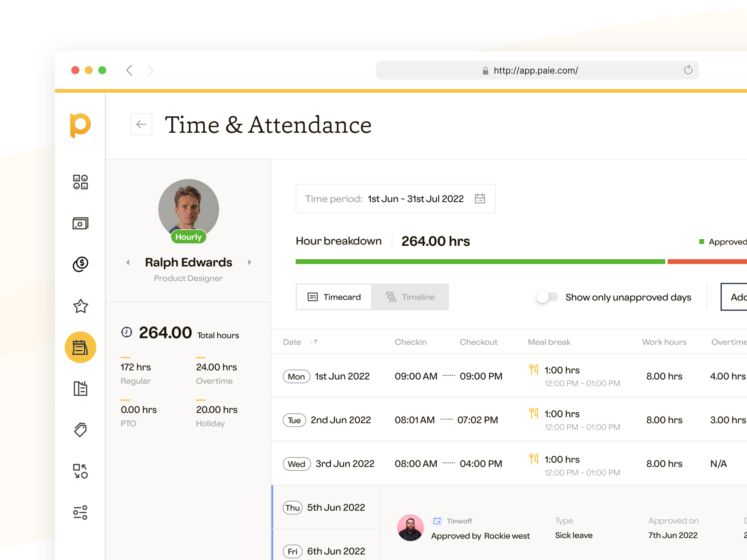Advance to the next employee with right arrow

[x=250, y=262]
